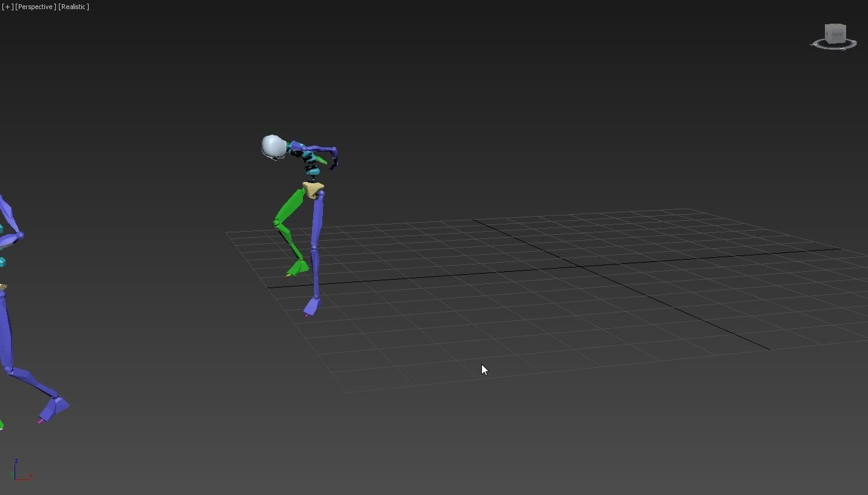868x495 pixels.
Task: Click the world axis tripod icon
Action: click(20, 471)
